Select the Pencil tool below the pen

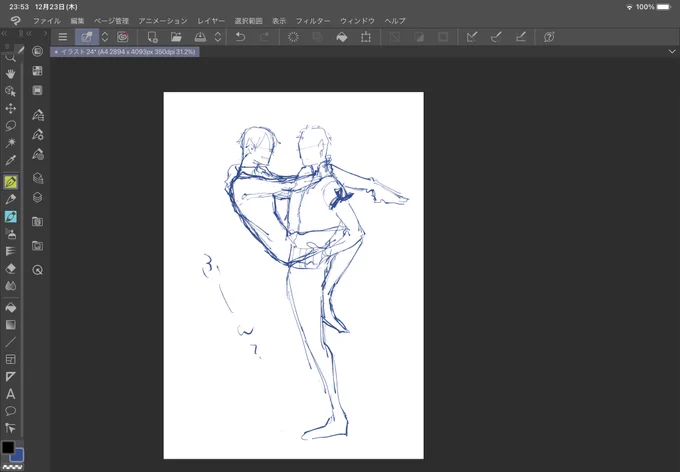coord(10,199)
